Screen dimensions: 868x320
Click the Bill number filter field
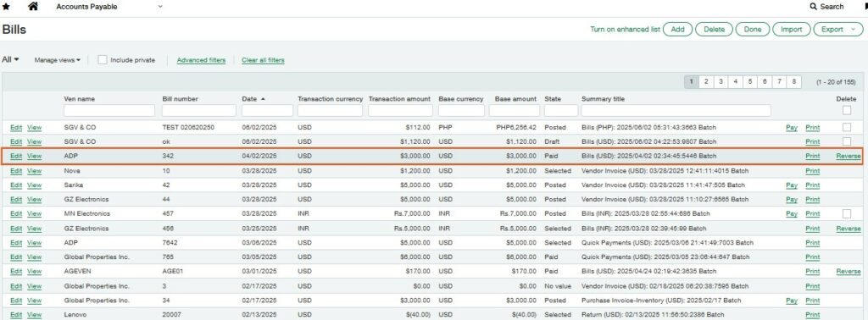coord(198,111)
